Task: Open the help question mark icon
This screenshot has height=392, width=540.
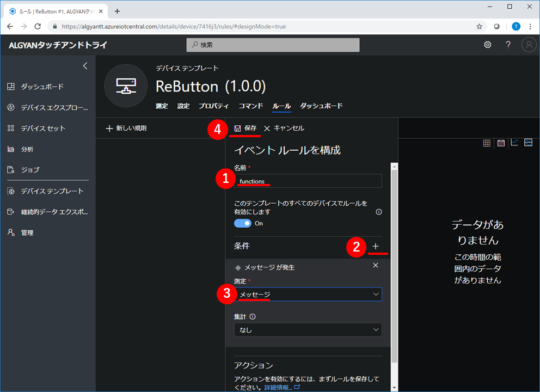Action: pos(508,45)
